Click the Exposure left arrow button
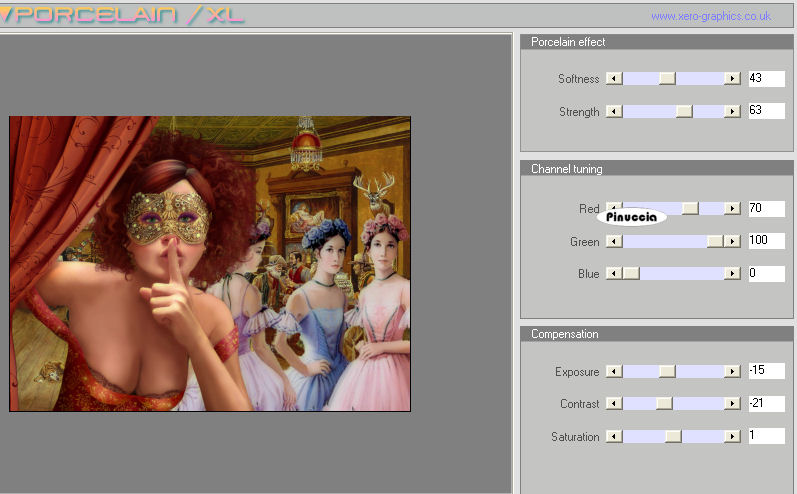 click(x=614, y=372)
